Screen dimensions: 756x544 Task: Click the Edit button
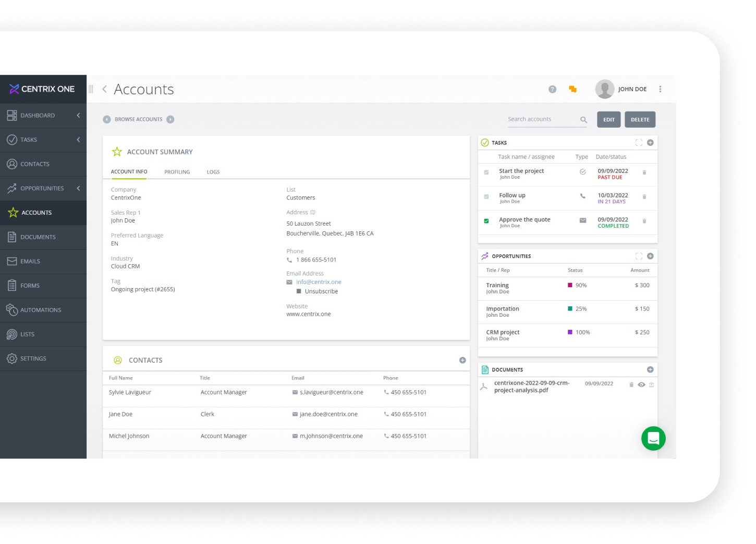[x=608, y=119]
